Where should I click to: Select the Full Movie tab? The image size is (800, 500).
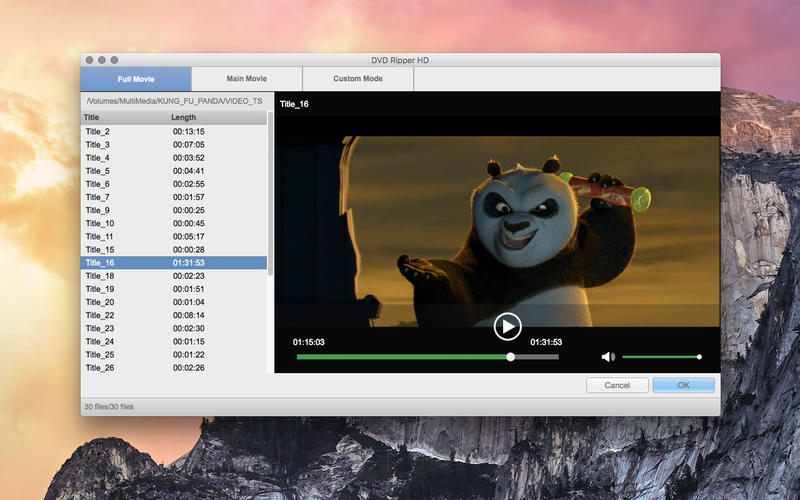click(136, 79)
